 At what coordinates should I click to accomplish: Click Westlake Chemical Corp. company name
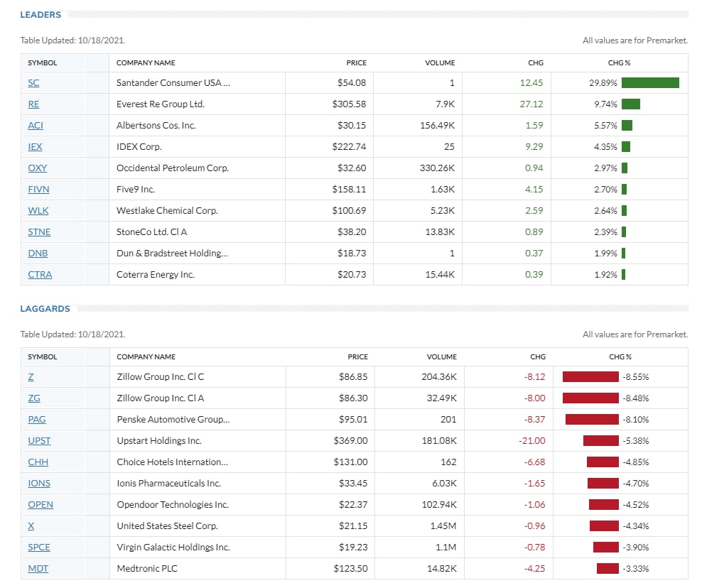167,211
